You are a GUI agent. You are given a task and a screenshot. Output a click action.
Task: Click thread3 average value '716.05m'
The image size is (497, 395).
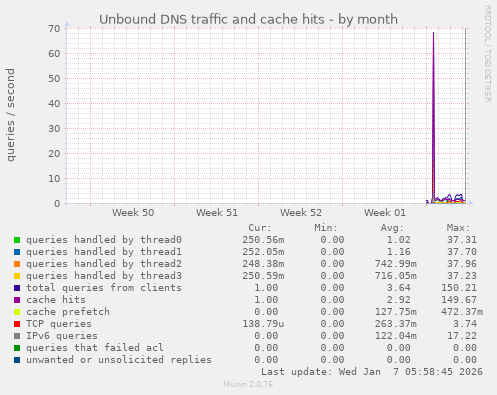point(396,276)
